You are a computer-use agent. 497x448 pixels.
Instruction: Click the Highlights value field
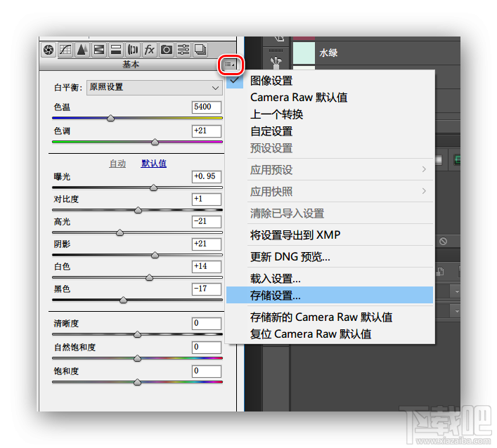(x=207, y=222)
